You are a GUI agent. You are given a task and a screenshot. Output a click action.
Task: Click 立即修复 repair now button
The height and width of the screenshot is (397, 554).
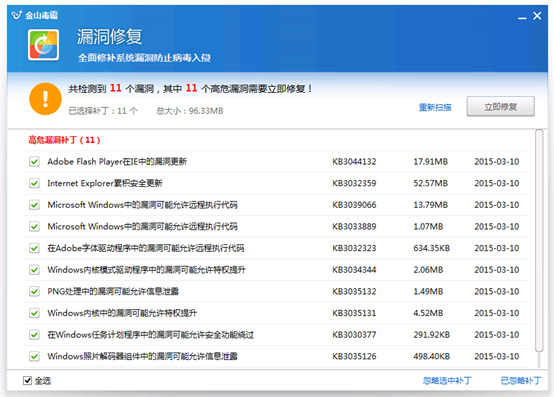pyautogui.click(x=500, y=106)
